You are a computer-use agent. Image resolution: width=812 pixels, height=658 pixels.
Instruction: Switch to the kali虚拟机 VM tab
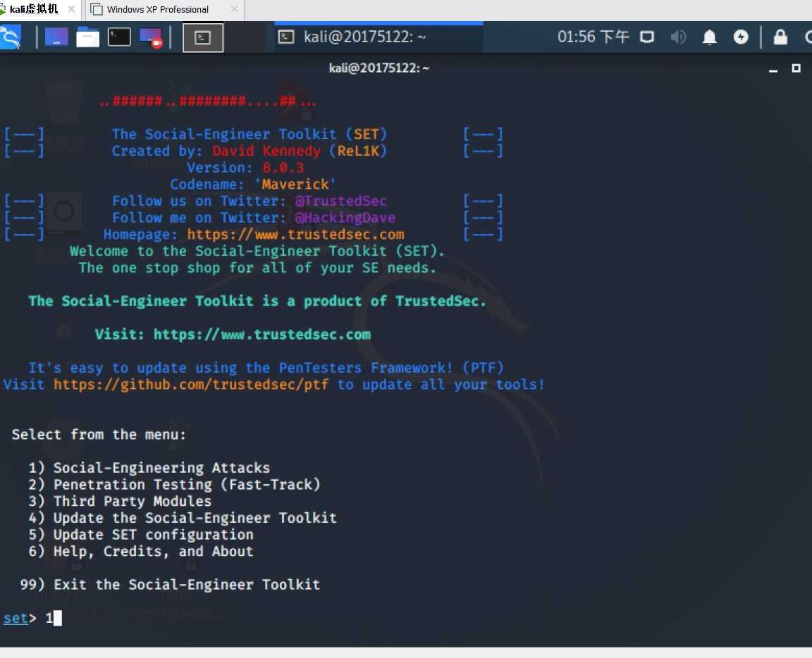[34, 9]
